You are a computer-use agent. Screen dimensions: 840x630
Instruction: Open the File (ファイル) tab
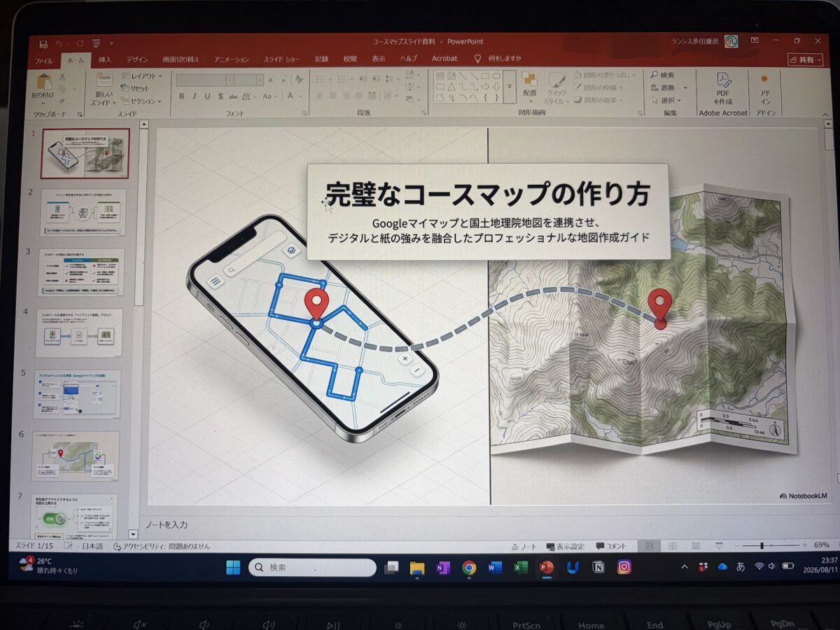[43, 60]
